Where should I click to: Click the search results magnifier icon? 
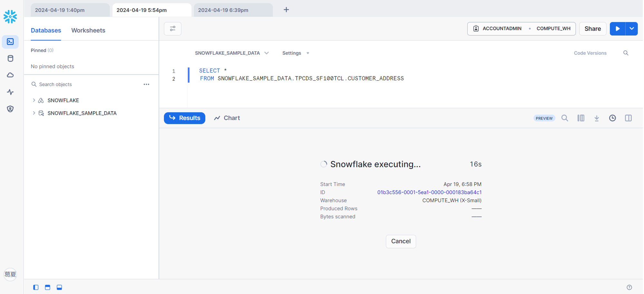564,118
